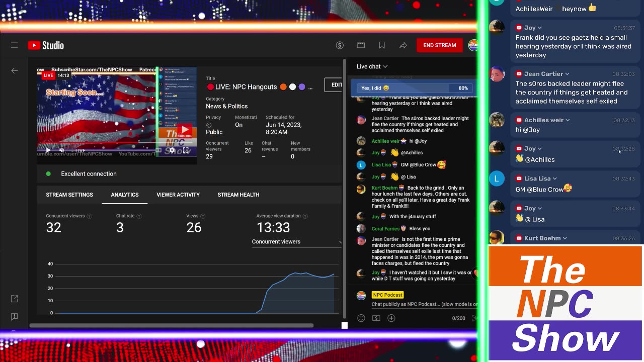The width and height of the screenshot is (644, 362).
Task: Click the red LIVE badge on preview
Action: point(48,75)
